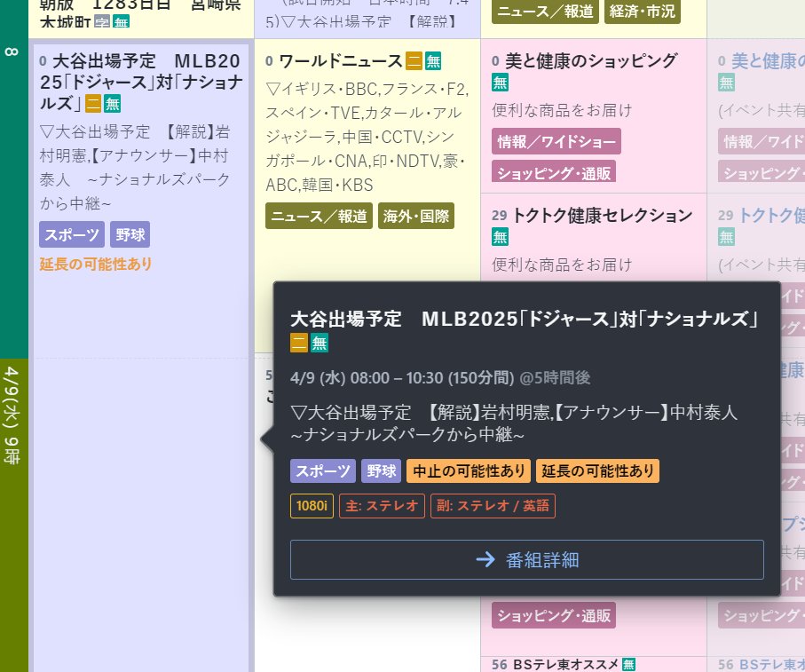Click 無 icon at top left cell
This screenshot has height=672, width=805.
tap(122, 21)
